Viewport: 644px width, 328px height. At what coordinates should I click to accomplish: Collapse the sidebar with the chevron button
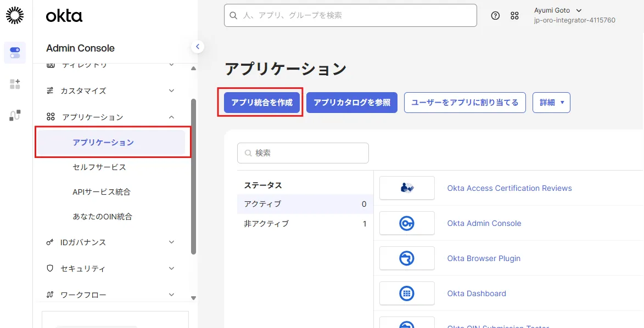[198, 47]
